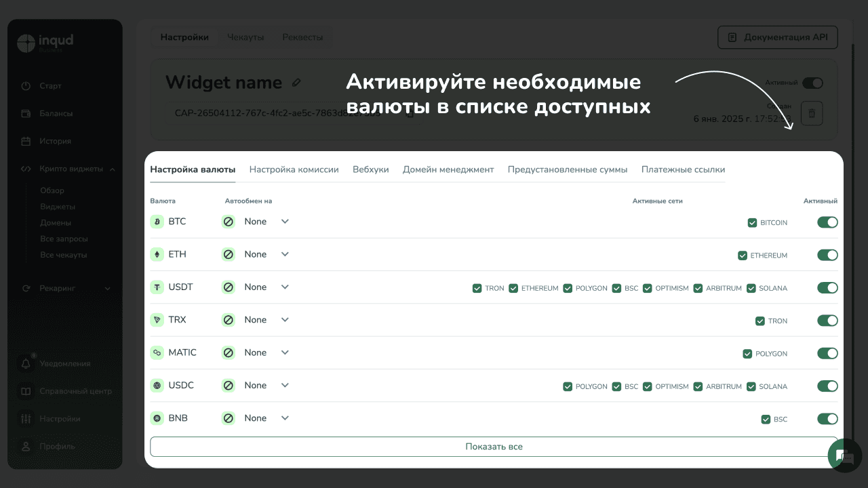Disable the ETH currency toggle
The width and height of the screenshot is (868, 488).
tap(827, 255)
